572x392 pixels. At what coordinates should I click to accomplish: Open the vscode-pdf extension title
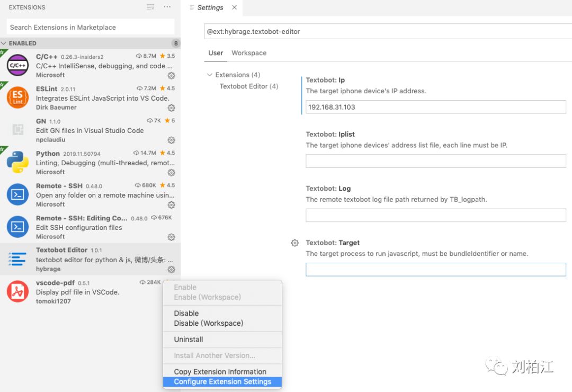point(55,283)
